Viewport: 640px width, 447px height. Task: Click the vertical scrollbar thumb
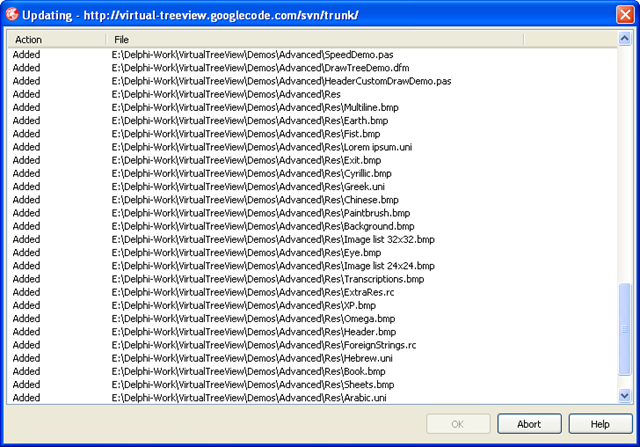click(x=624, y=329)
